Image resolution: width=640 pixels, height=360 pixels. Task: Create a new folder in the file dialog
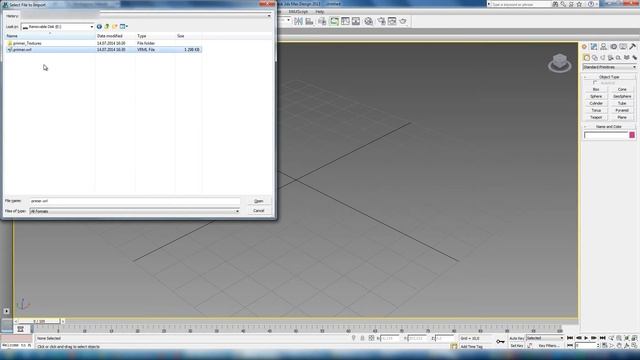click(115, 27)
